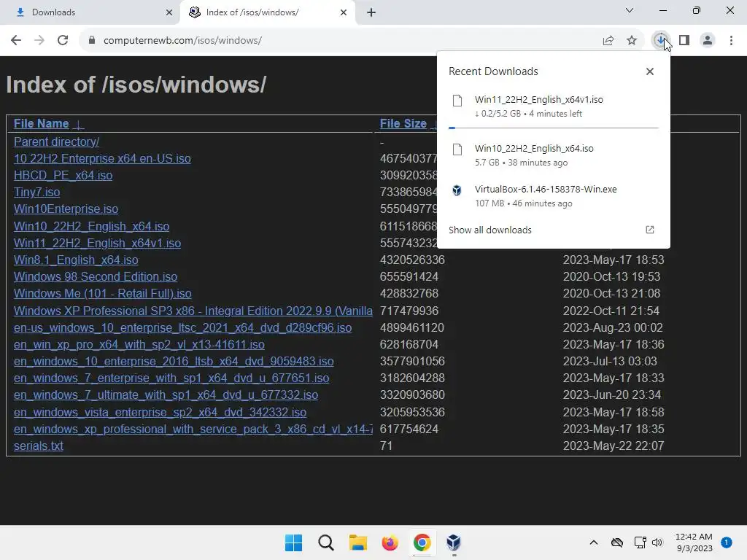The width and height of the screenshot is (747, 560).
Task: Download Tiny7.iso
Action: [36, 192]
